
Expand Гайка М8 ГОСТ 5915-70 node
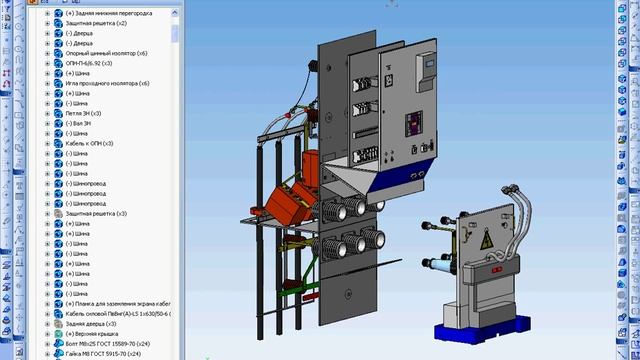tap(47, 354)
